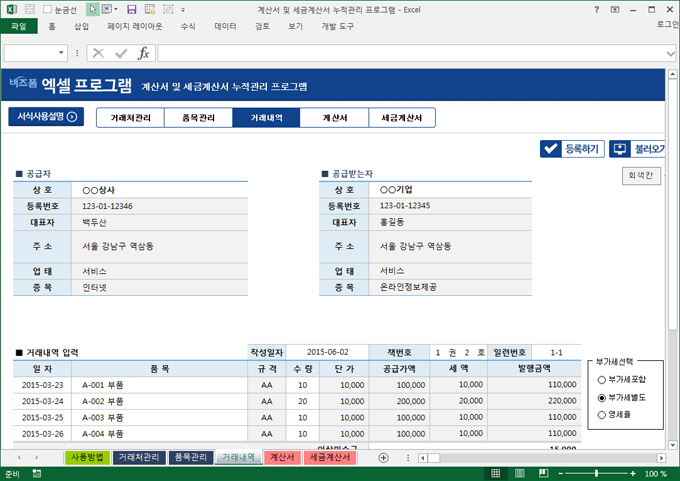Viewport: 680px width, 481px height.
Task: Click the enter checkmark in formula bar
Action: pyautogui.click(x=121, y=53)
